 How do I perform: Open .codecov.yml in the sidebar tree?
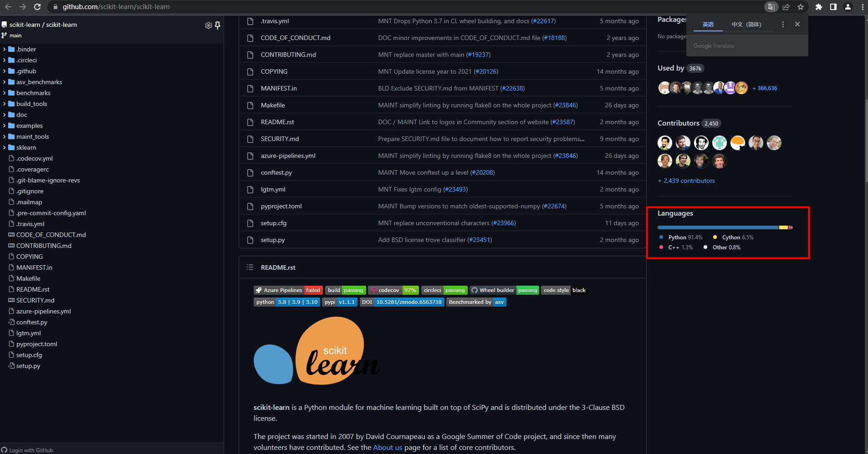pos(34,158)
